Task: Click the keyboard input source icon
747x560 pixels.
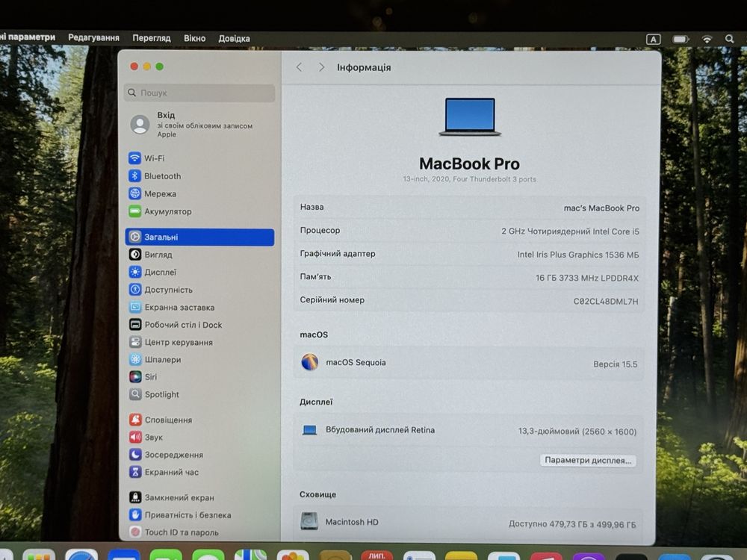Action: (653, 39)
